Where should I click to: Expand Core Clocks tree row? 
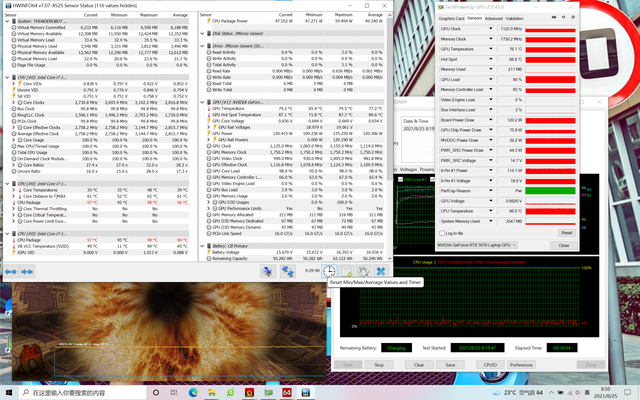(13, 102)
